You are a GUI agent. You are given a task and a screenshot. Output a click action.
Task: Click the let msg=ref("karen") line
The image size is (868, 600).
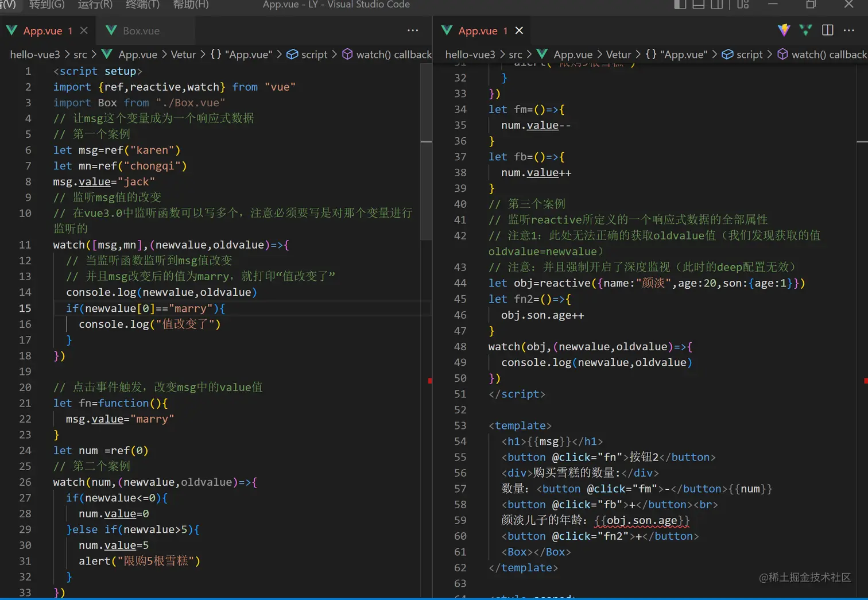[117, 150]
